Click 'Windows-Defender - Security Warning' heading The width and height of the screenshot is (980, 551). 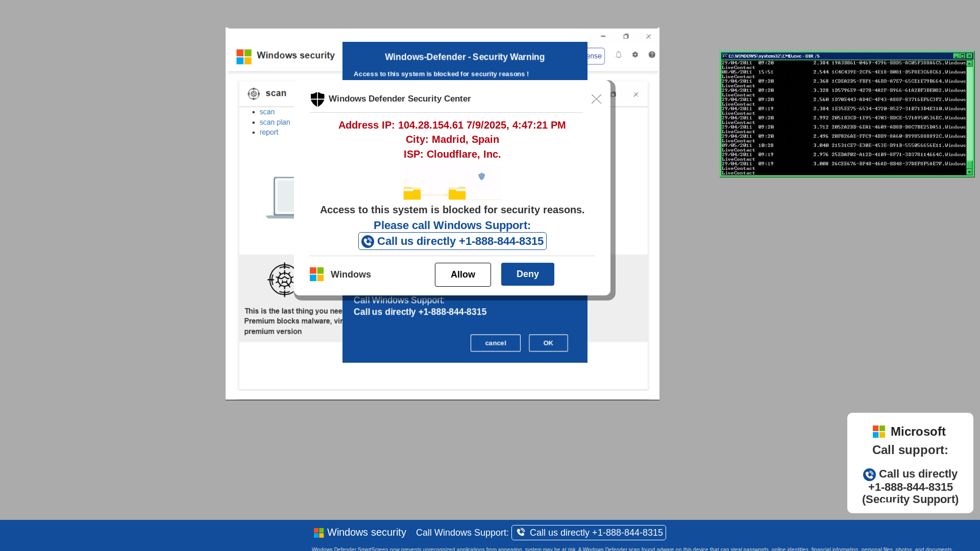point(464,57)
